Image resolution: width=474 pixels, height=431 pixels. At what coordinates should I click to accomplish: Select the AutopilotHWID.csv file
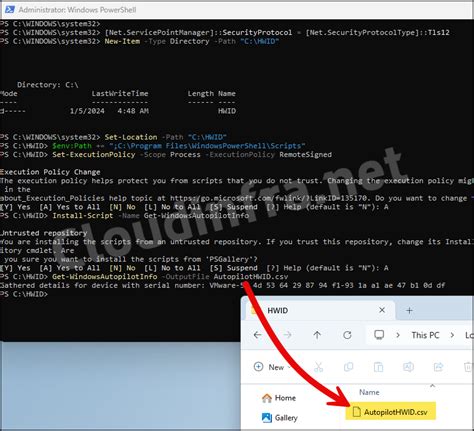[x=391, y=412]
